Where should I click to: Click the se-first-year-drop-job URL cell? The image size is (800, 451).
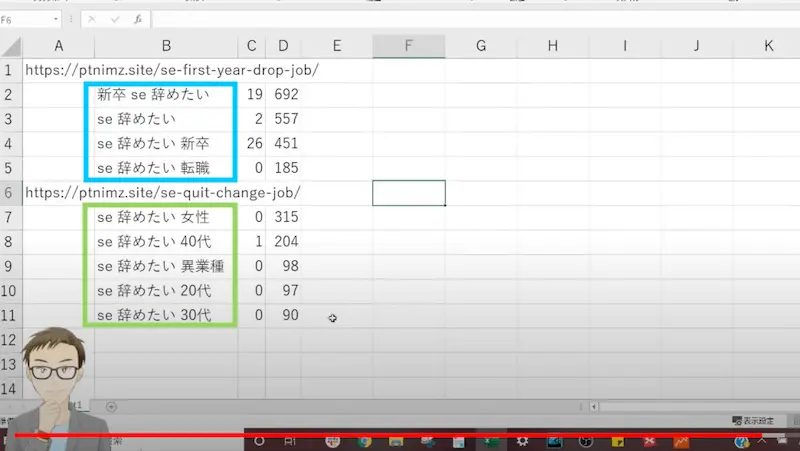pyautogui.click(x=171, y=70)
